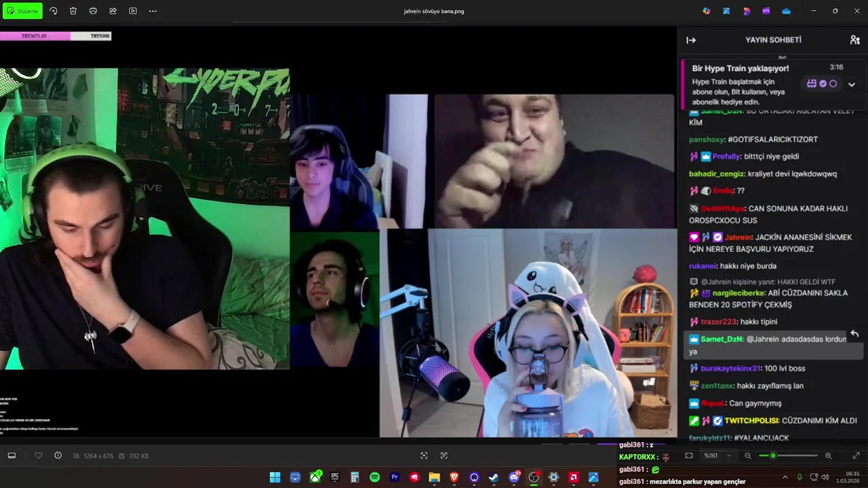Open the Windows Start menu
The width and height of the screenshot is (868, 488).
[x=275, y=477]
